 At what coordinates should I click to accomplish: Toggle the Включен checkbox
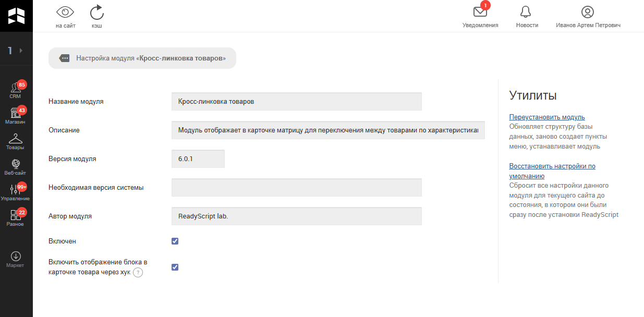(175, 241)
